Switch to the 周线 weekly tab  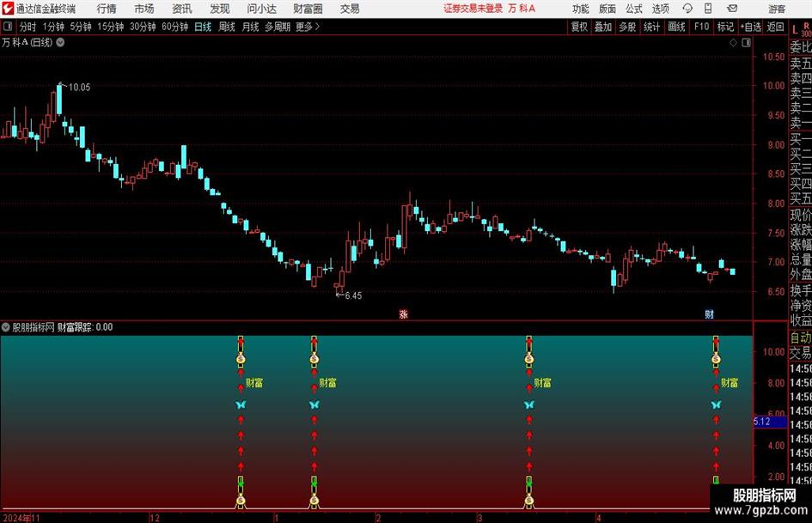[x=227, y=27]
